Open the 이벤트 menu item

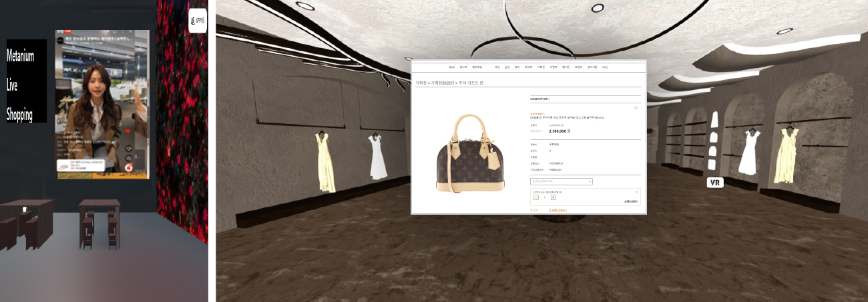coord(554,67)
